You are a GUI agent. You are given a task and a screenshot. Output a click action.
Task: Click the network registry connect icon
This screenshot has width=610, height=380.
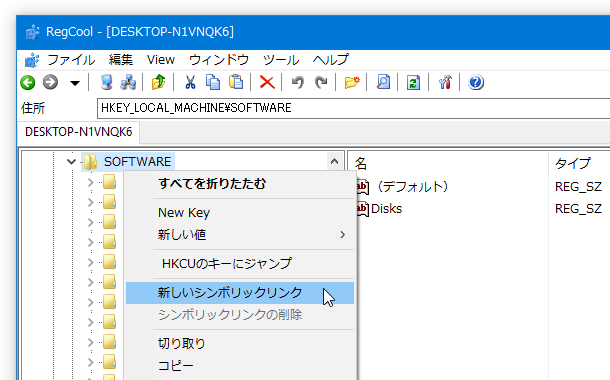point(128,82)
